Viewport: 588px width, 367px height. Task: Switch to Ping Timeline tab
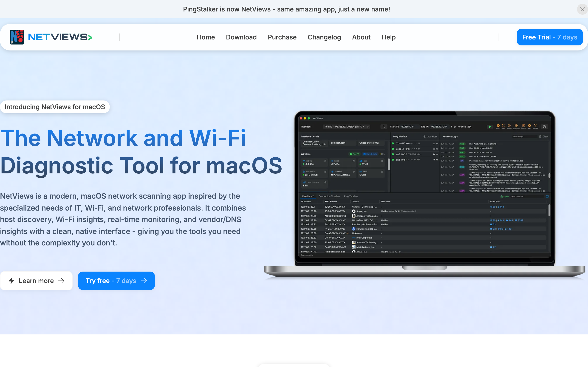351,196
